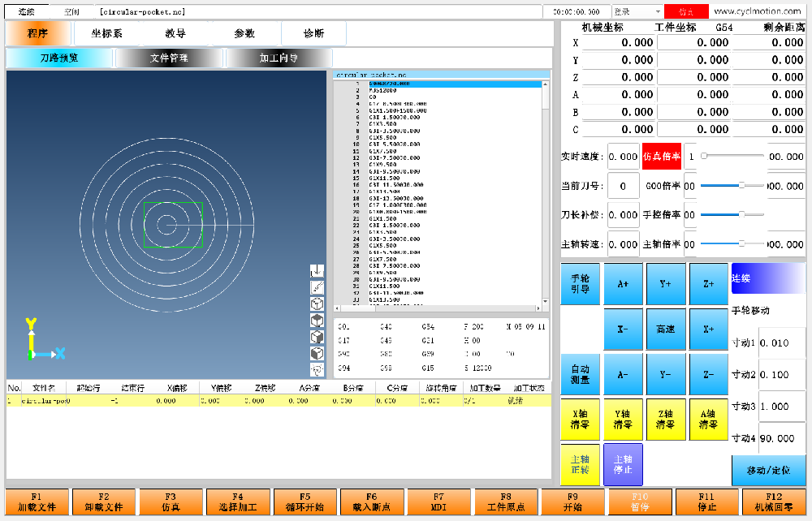Screen dimensions: 812x521
Task: Toggle the 高速 jog speed button
Action: (666, 329)
